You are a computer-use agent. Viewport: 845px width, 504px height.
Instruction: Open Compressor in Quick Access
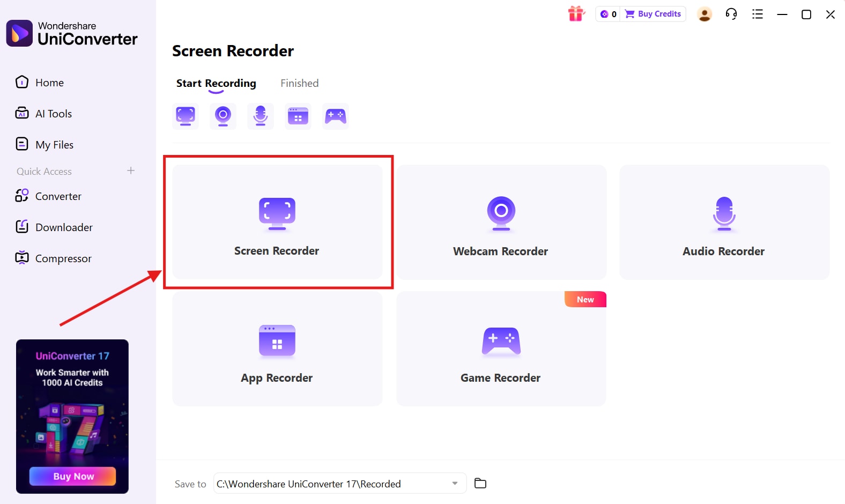tap(53, 258)
